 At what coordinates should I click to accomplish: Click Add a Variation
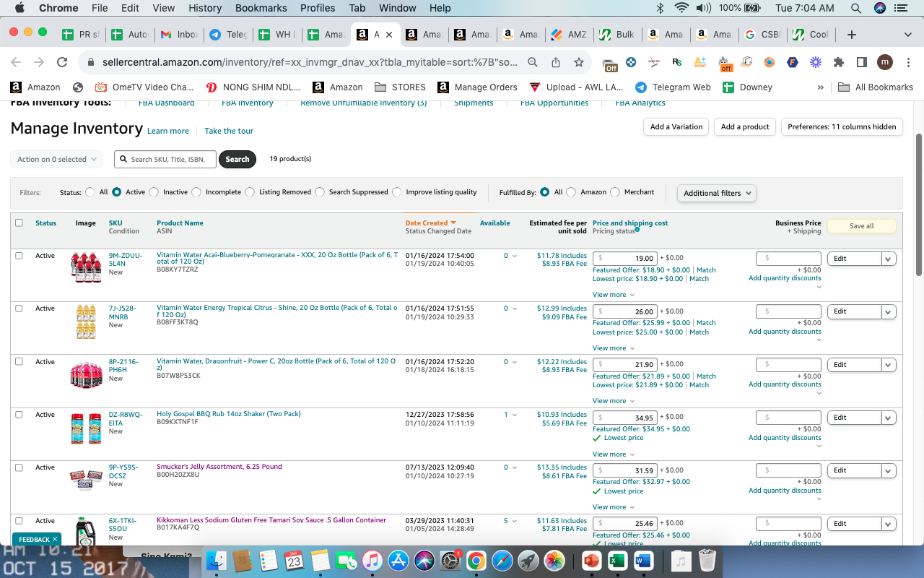tap(676, 126)
